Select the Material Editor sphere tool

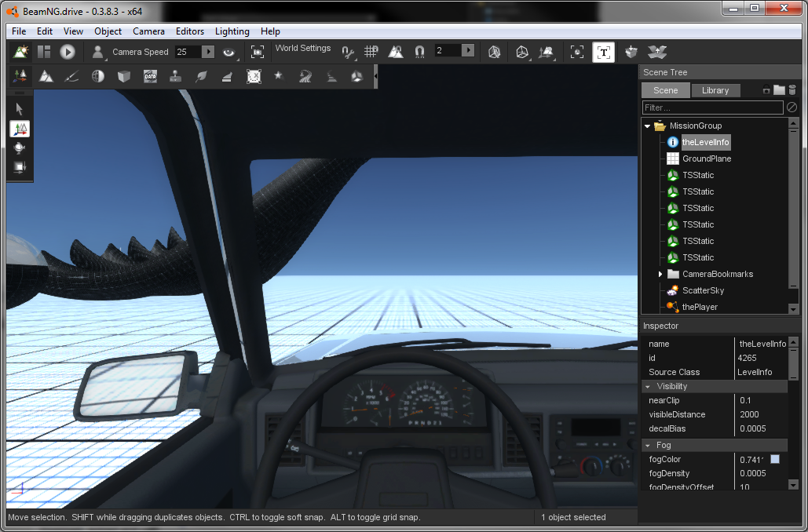point(98,77)
